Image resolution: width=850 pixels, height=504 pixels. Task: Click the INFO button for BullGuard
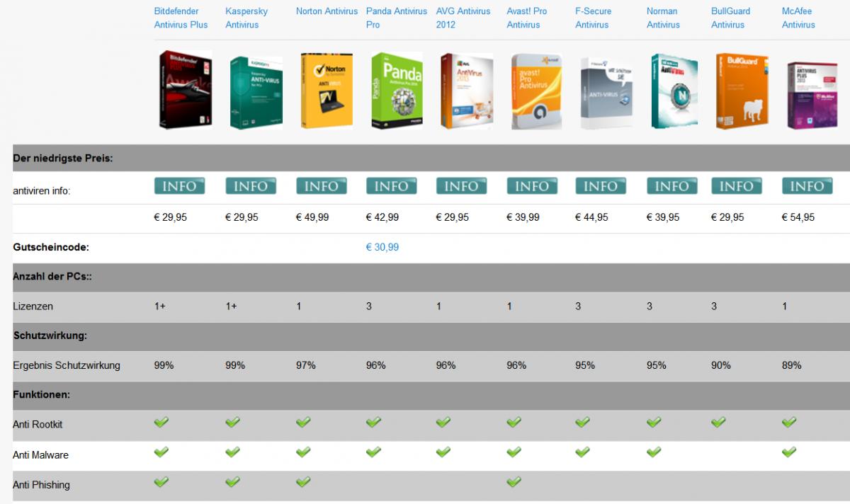coord(737,185)
